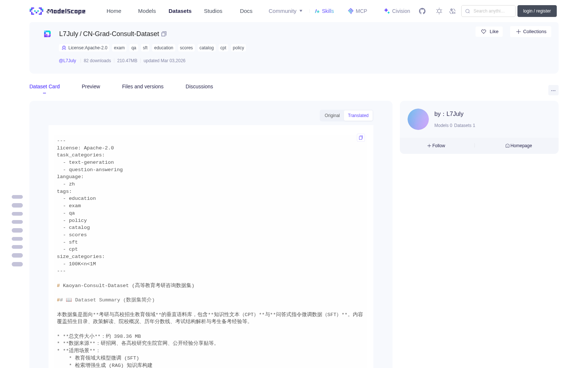Image resolution: width=588 pixels, height=368 pixels.
Task: Focus the 'Search anything' input field
Action: pyautogui.click(x=488, y=11)
